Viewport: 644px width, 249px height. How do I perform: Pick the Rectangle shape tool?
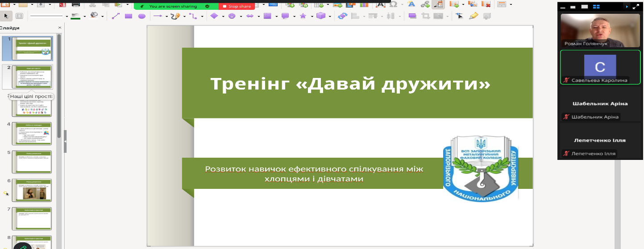pos(129,16)
